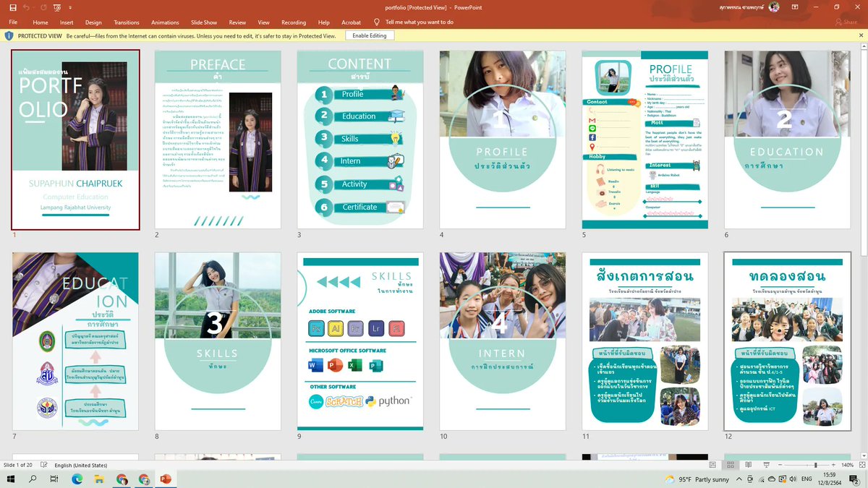This screenshot has height=488, width=868.
Task: Click the spell check icon in status bar
Action: point(44,465)
